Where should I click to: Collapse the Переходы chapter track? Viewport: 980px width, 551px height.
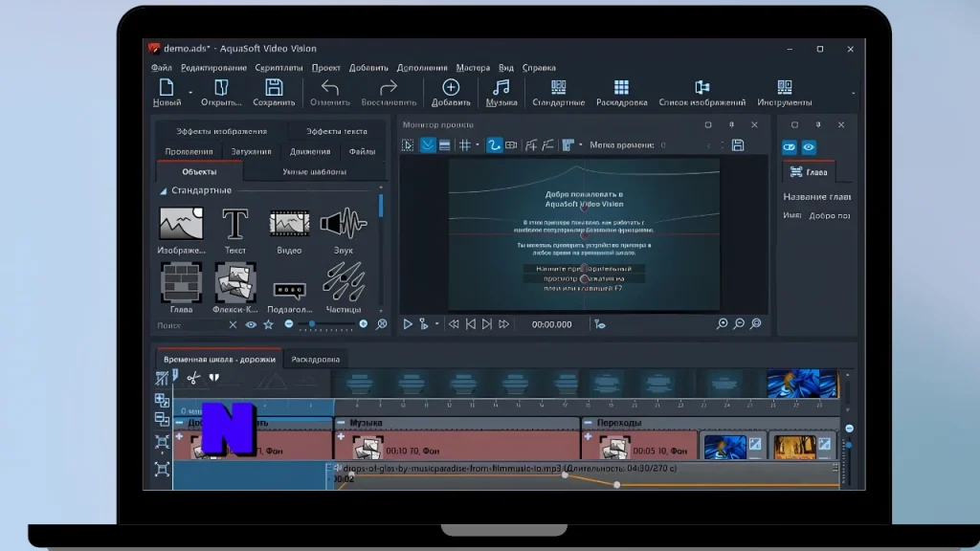point(588,423)
